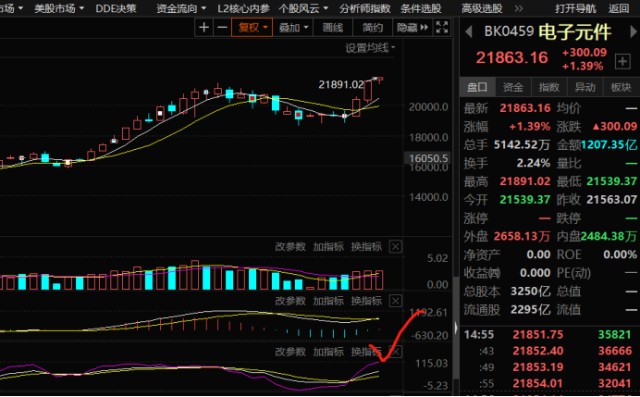Viewport: 640px width, 397px height.
Task: Open the 资金流向 menu
Action: click(x=181, y=8)
